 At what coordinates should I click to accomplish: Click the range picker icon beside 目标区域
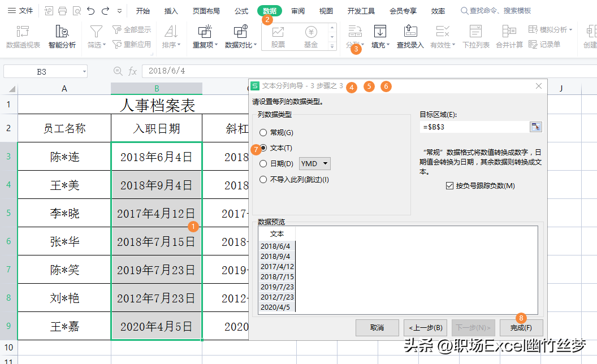click(x=536, y=127)
